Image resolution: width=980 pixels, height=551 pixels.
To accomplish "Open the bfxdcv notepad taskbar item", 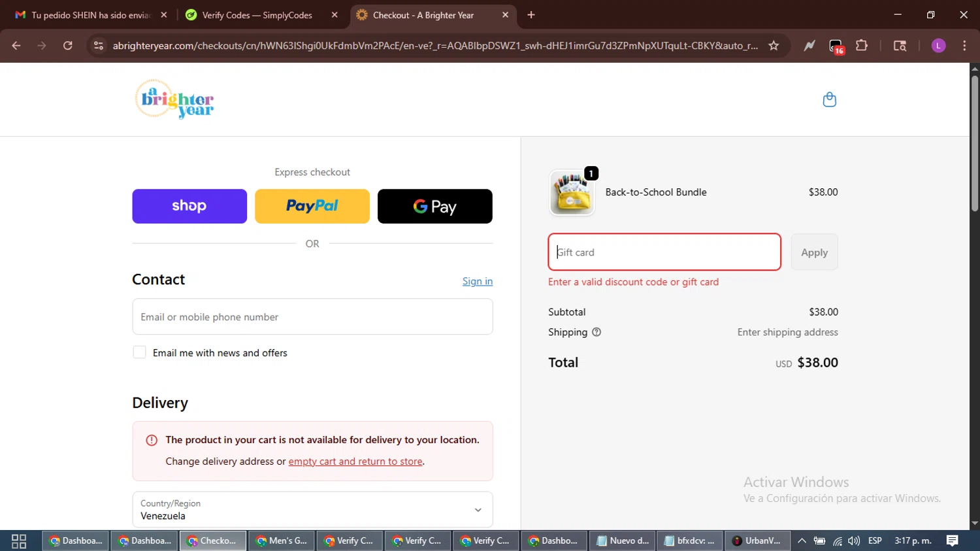I will (x=690, y=541).
